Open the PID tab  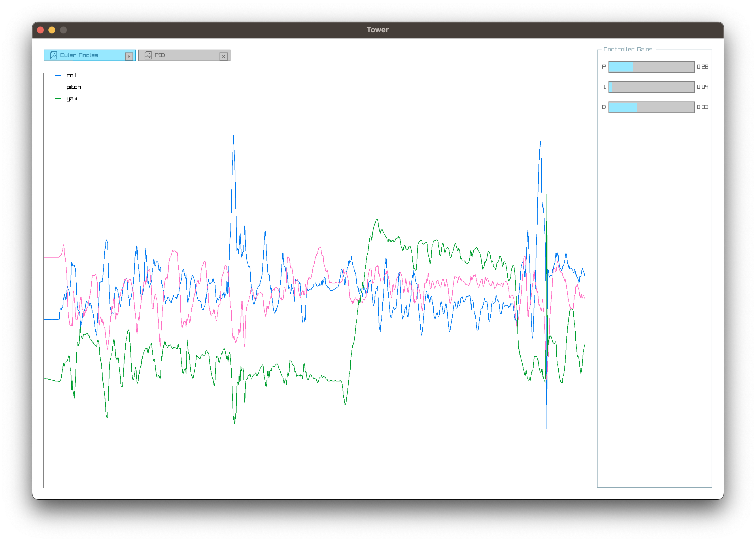click(x=184, y=55)
